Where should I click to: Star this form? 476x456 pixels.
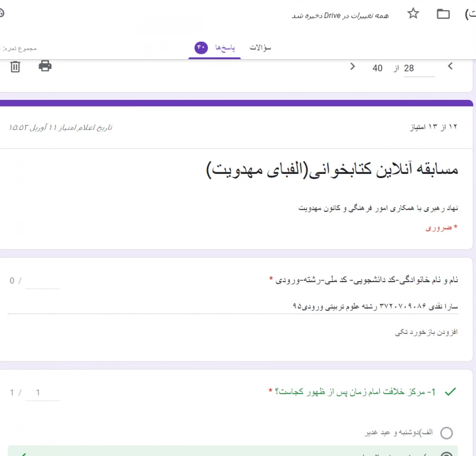point(413,13)
